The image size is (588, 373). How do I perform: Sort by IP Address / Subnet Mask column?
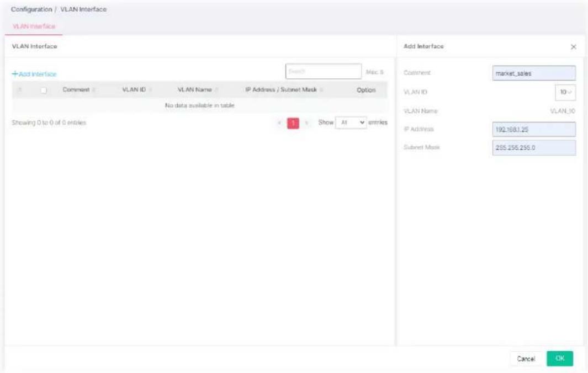click(x=284, y=90)
